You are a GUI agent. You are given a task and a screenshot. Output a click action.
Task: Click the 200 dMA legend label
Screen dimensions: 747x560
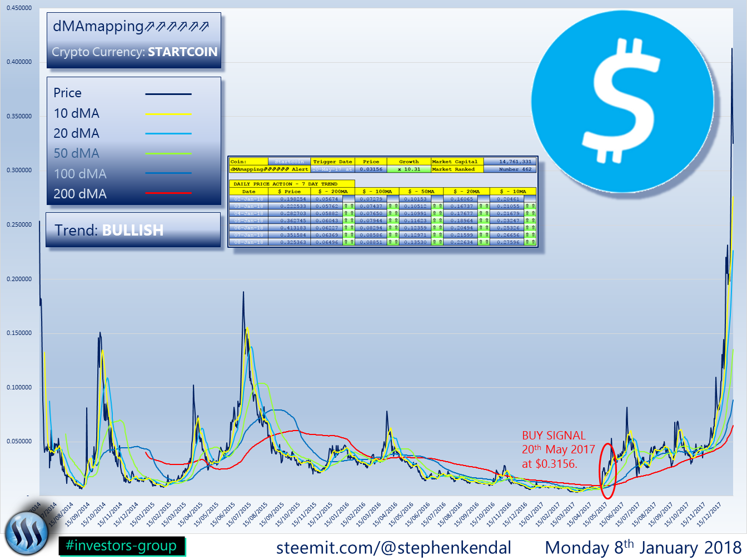point(80,194)
